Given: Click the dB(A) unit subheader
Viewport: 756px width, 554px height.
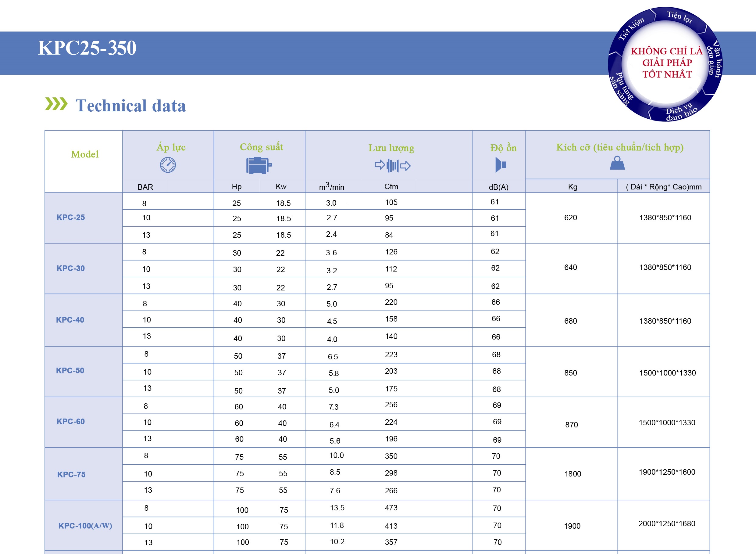Looking at the screenshot, I should pyautogui.click(x=498, y=187).
